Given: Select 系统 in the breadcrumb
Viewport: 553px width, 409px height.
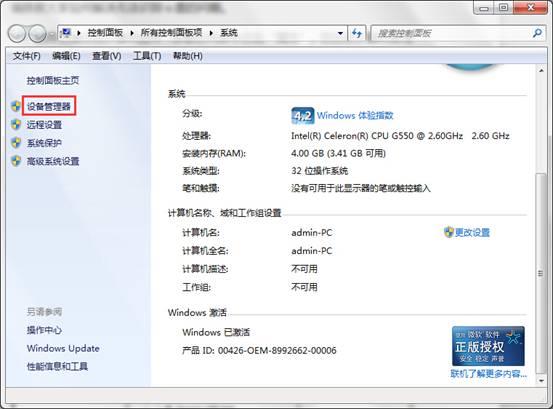Looking at the screenshot, I should pyautogui.click(x=229, y=33).
